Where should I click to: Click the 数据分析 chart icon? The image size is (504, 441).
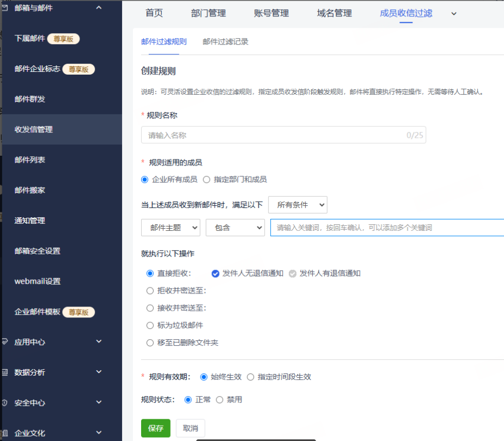(4, 372)
